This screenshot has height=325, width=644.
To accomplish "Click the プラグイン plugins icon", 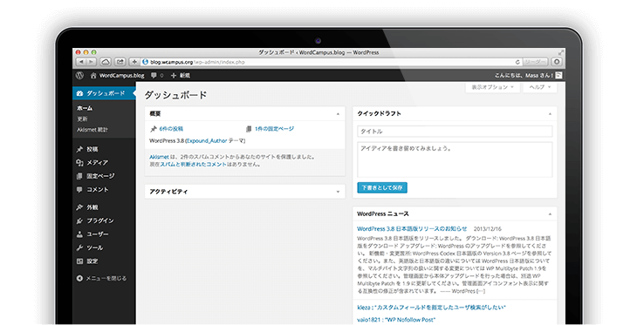I will point(79,220).
